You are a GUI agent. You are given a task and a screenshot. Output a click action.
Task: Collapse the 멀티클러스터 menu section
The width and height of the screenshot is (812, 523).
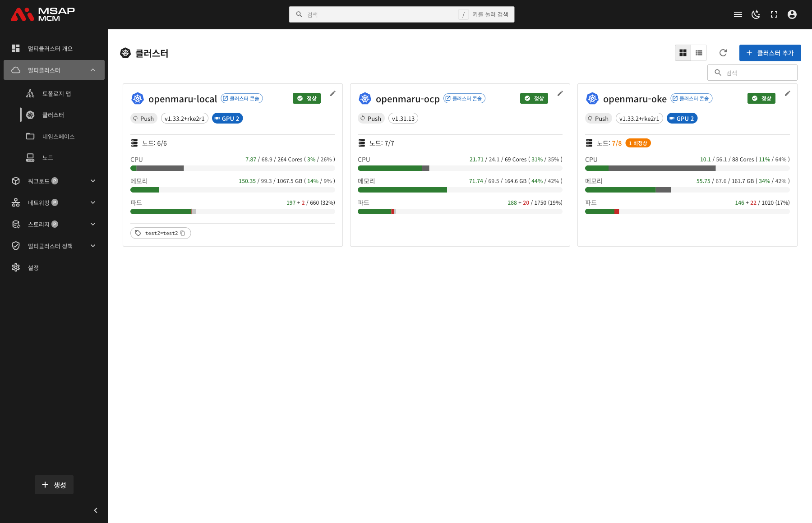(x=54, y=70)
